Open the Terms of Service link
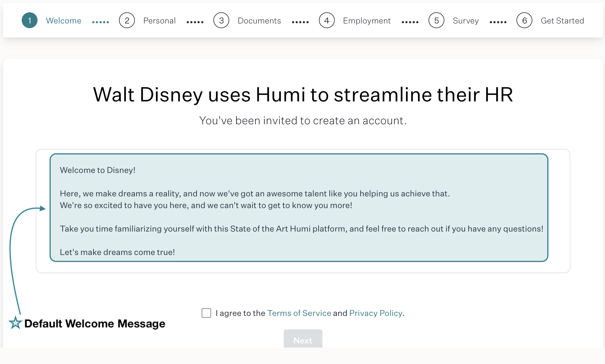605x364 pixels. [x=299, y=313]
